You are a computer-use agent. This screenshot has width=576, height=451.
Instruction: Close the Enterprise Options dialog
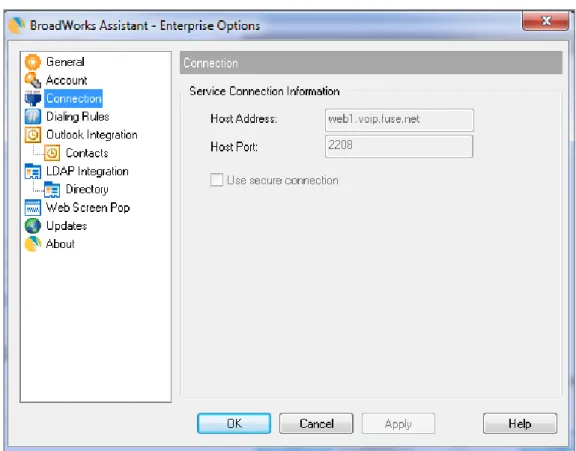546,21
